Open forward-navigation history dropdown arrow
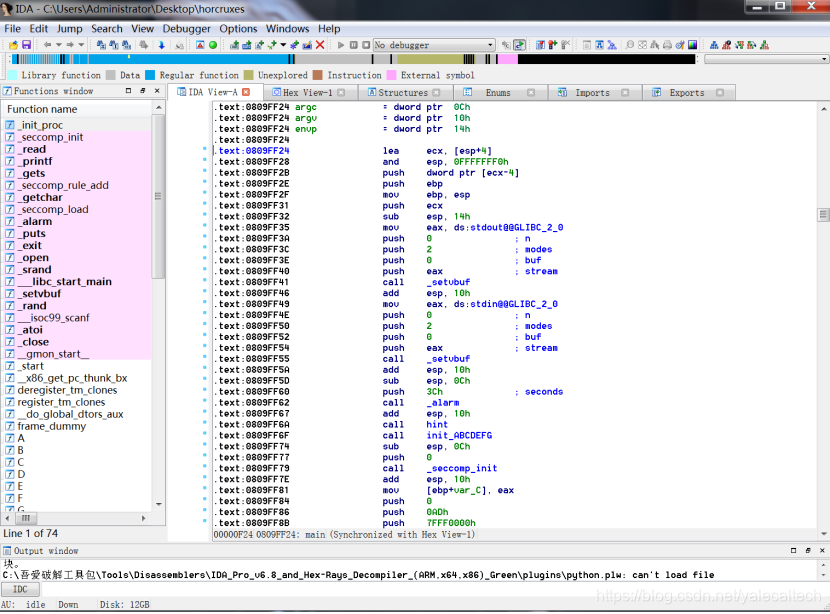Viewport: 830px width, 614px height. point(81,45)
